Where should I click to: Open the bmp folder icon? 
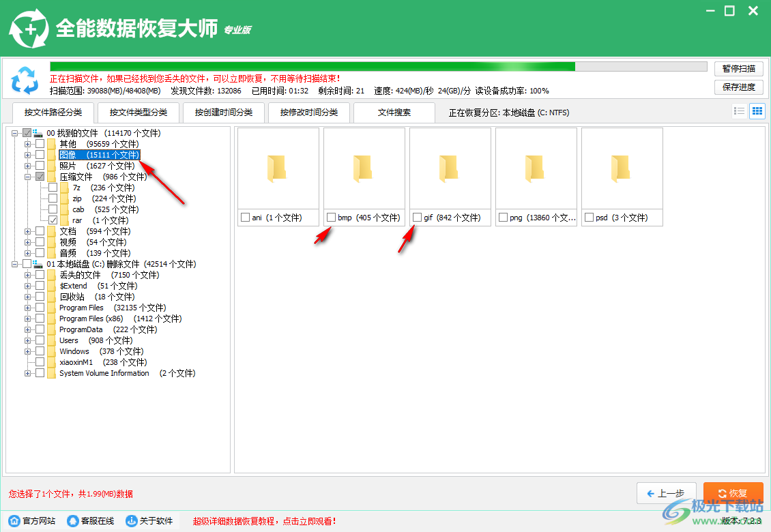[364, 168]
